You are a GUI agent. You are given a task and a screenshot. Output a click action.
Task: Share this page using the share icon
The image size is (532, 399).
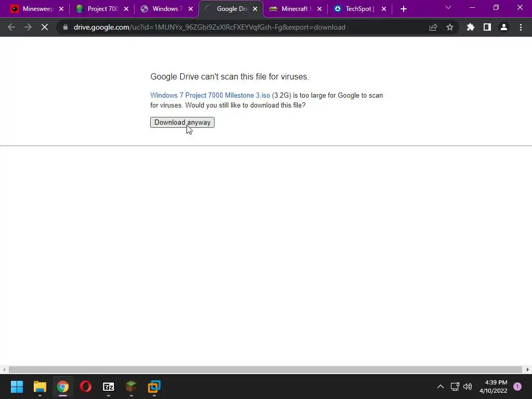[x=433, y=27]
